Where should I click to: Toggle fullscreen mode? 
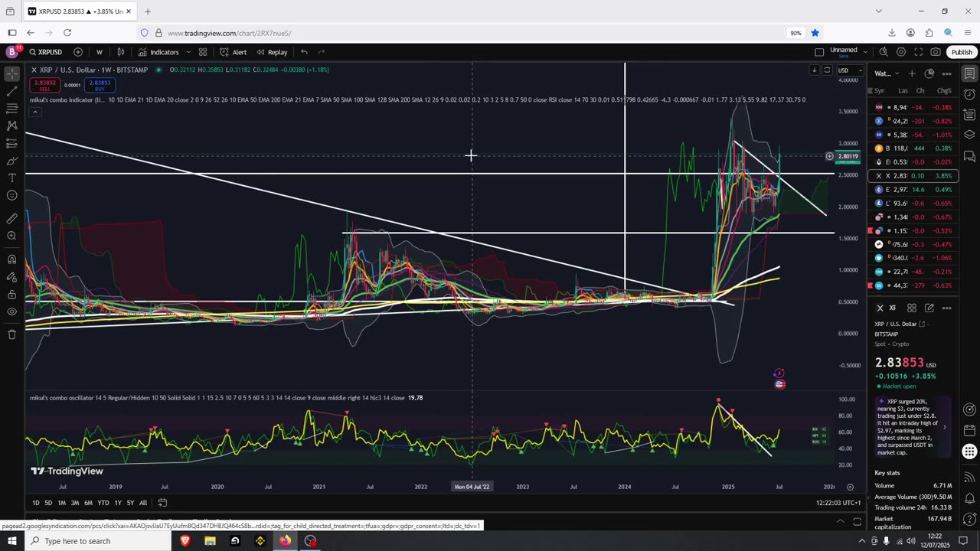pyautogui.click(x=918, y=52)
